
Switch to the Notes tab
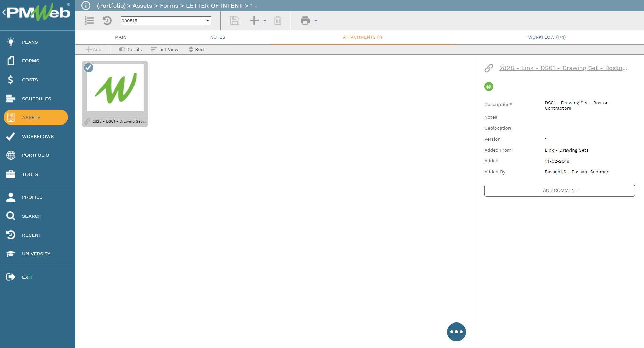tap(217, 37)
